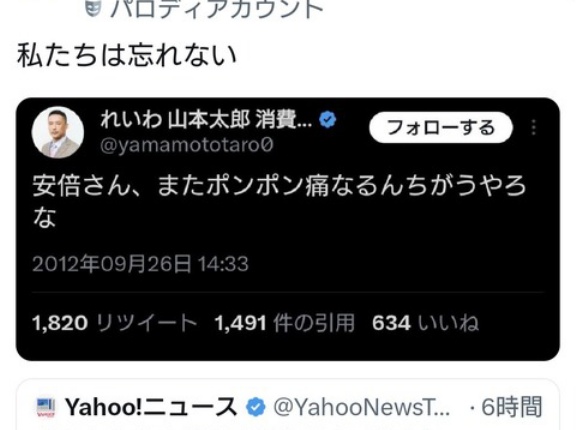The height and width of the screenshot is (430, 576).
Task: Open the Yahoo!ニュース account name
Action: click(151, 407)
